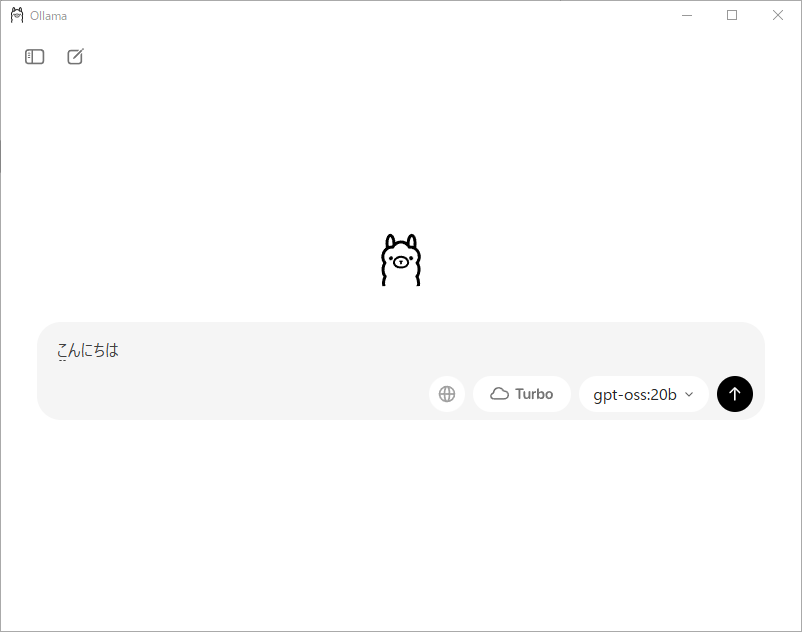This screenshot has height=632, width=802.
Task: Toggle Turbo mode on
Action: click(522, 394)
